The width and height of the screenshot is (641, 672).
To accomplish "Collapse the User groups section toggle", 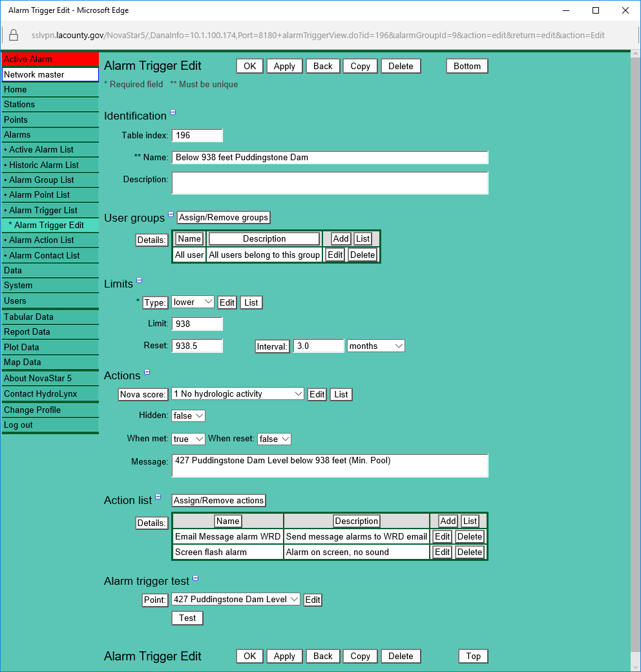I will pyautogui.click(x=171, y=215).
